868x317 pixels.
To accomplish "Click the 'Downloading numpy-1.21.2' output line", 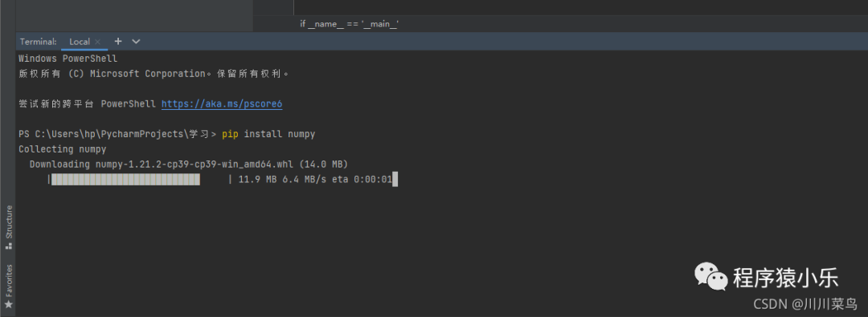I will 188,165.
